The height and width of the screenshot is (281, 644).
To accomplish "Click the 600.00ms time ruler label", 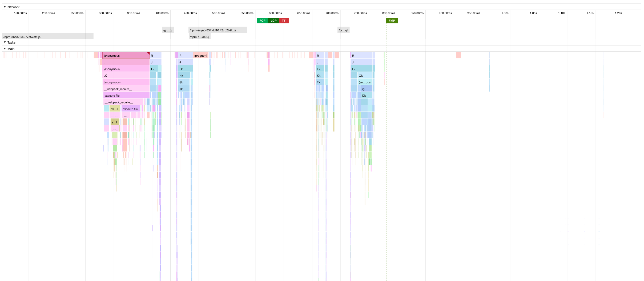I will (275, 13).
